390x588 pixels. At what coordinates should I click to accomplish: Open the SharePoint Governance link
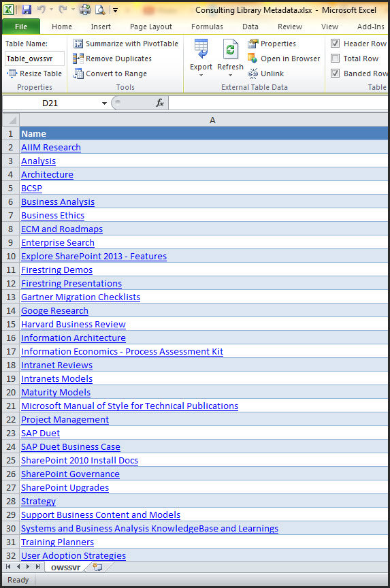(x=71, y=474)
